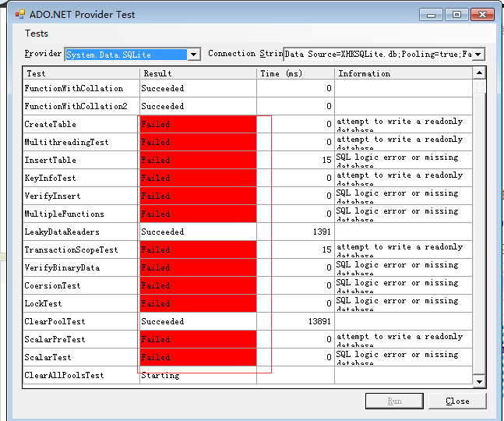The width and height of the screenshot is (504, 421).
Task: Select the ScalarTest row name
Action: pos(48,357)
